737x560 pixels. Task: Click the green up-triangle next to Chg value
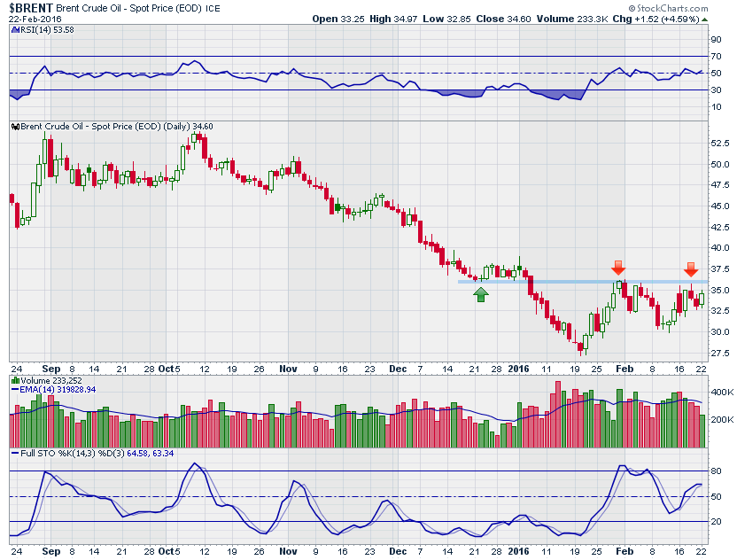pyautogui.click(x=704, y=19)
